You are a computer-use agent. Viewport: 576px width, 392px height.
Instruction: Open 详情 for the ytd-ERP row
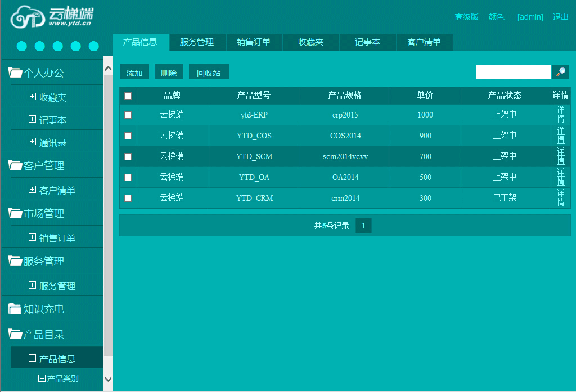(561, 115)
